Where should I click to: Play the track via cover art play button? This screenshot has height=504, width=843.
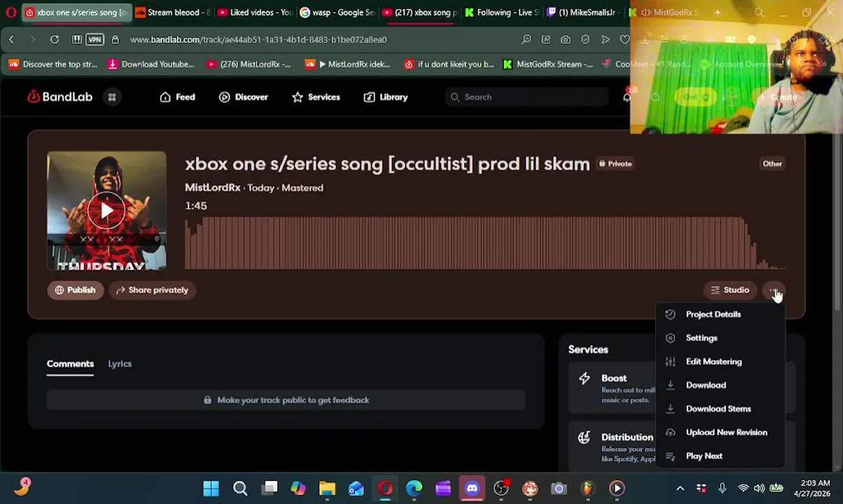[x=106, y=211]
